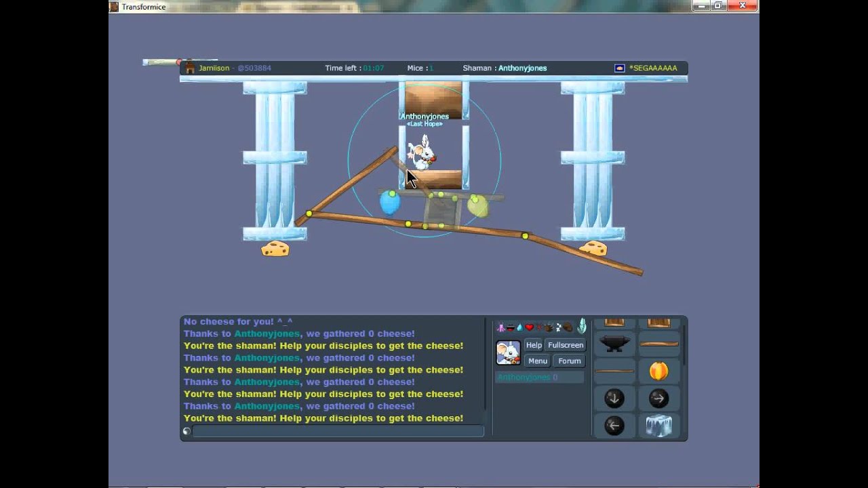Select the orange striped ball item
Image resolution: width=868 pixels, height=488 pixels.
pos(658,371)
